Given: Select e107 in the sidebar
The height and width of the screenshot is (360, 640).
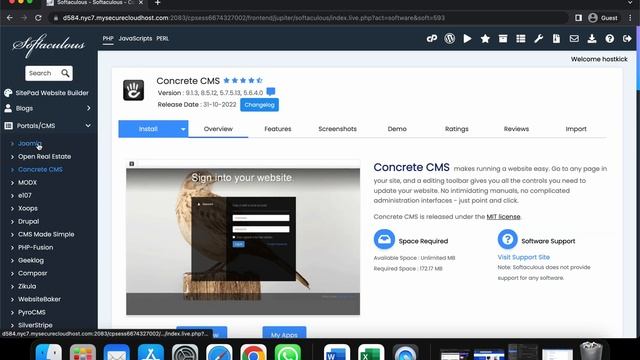Looking at the screenshot, I should tap(24, 196).
